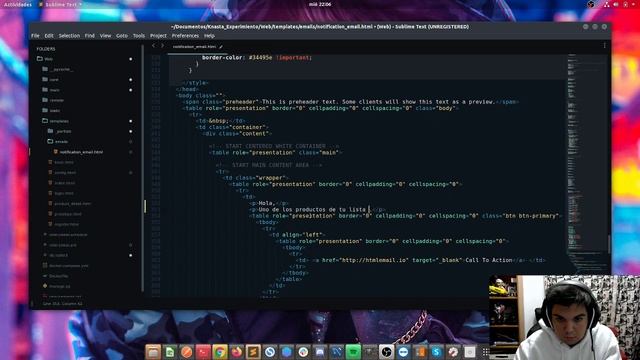Open Skype from the dock
Viewport: 640px width, 360px height.
(436, 351)
